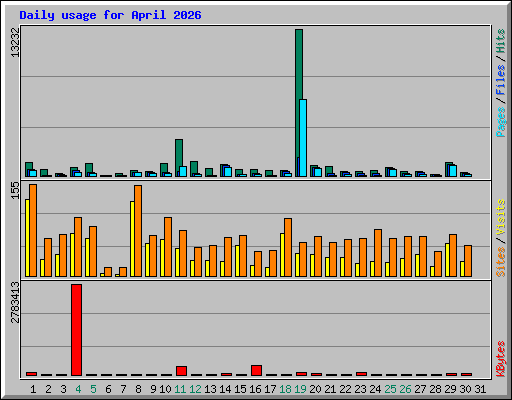The height and width of the screenshot is (400, 512).
Task: Click the green 'Hits' legend label
Action: [500, 41]
